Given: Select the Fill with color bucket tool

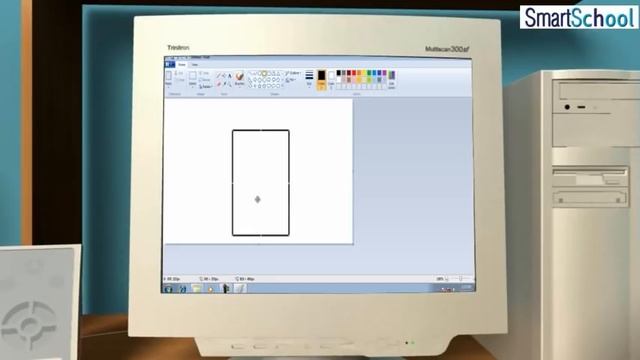Looking at the screenshot, I should [224, 75].
